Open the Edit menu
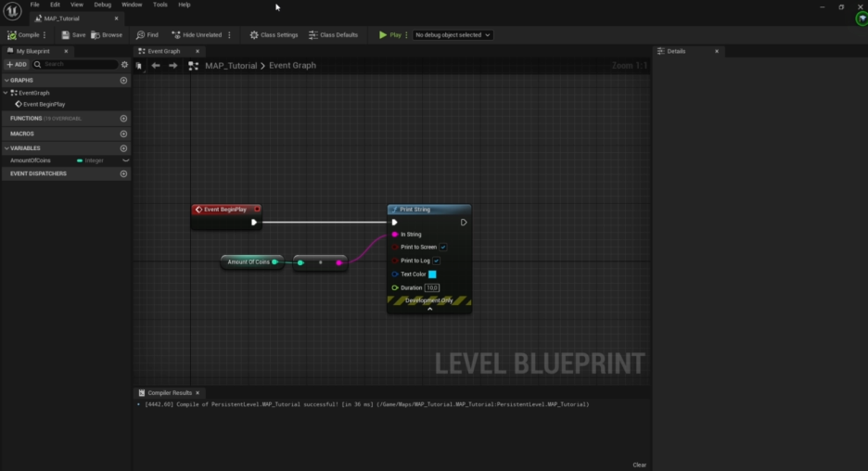This screenshot has width=868, height=471. 55,5
